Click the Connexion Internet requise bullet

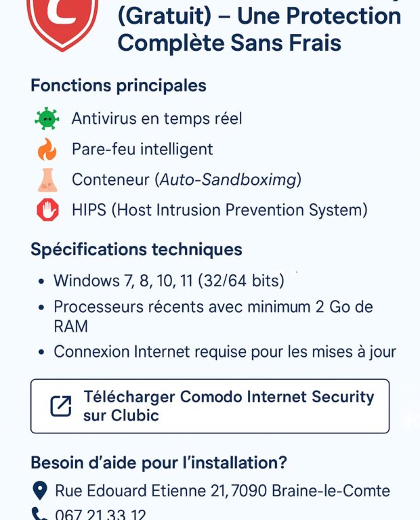[225, 352]
